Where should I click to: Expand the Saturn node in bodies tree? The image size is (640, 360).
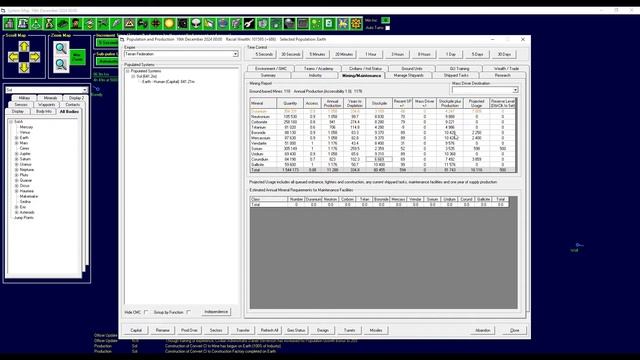click(16, 159)
